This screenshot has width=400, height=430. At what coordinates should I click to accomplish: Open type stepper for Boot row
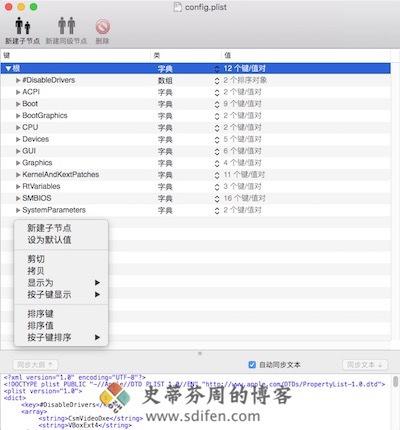coord(217,104)
